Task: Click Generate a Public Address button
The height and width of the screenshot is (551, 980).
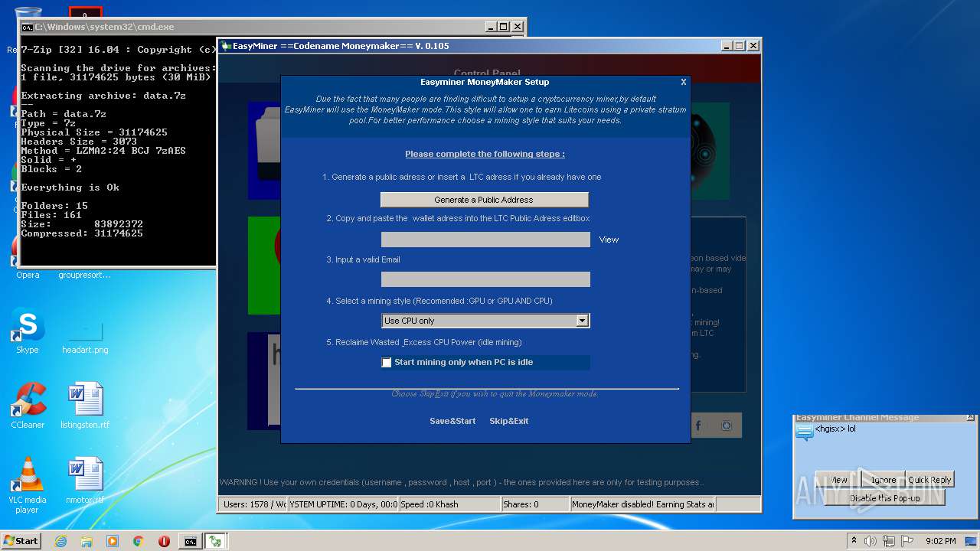Action: [x=485, y=200]
